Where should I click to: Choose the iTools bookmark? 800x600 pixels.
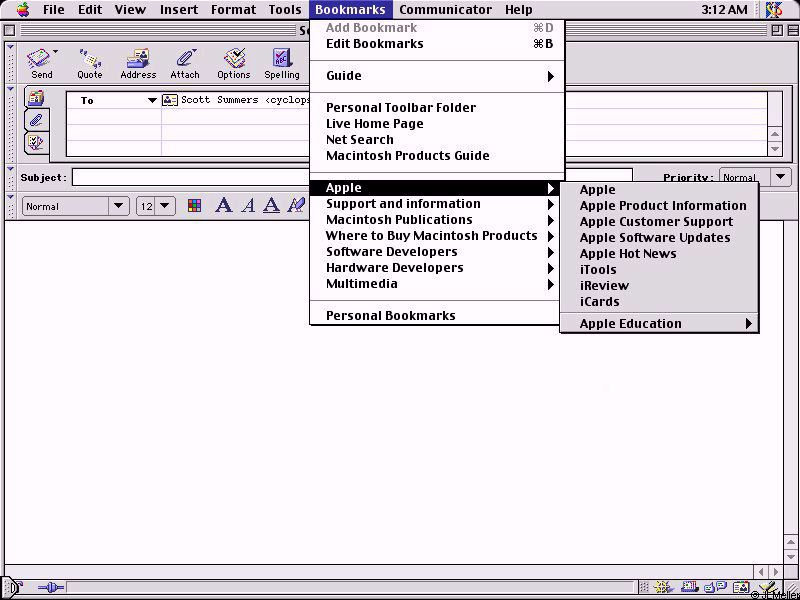point(659,270)
